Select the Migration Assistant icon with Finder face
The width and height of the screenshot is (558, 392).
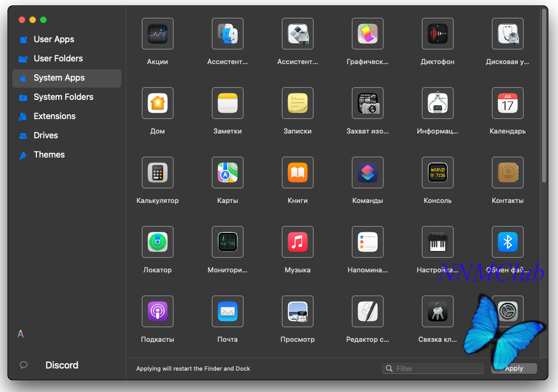tap(227, 34)
